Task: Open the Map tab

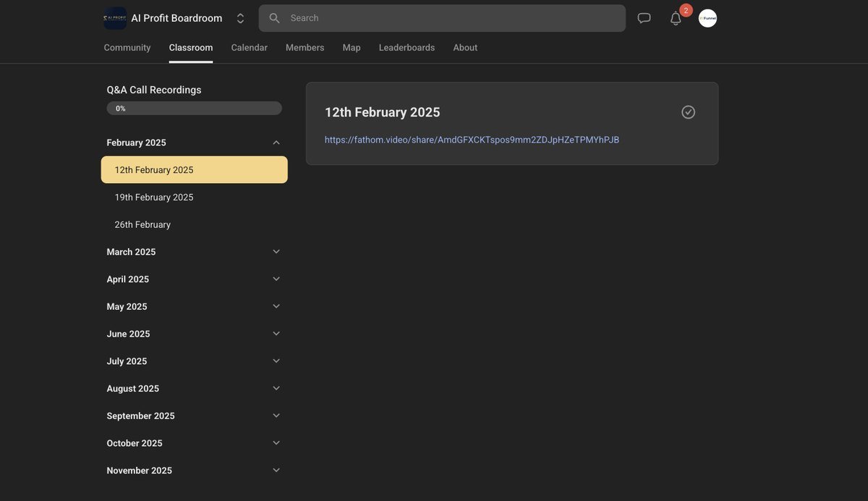Action: click(352, 48)
